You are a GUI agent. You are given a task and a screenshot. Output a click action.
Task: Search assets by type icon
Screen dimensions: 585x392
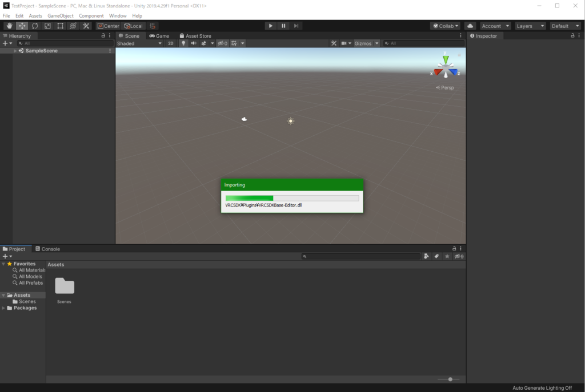click(426, 256)
